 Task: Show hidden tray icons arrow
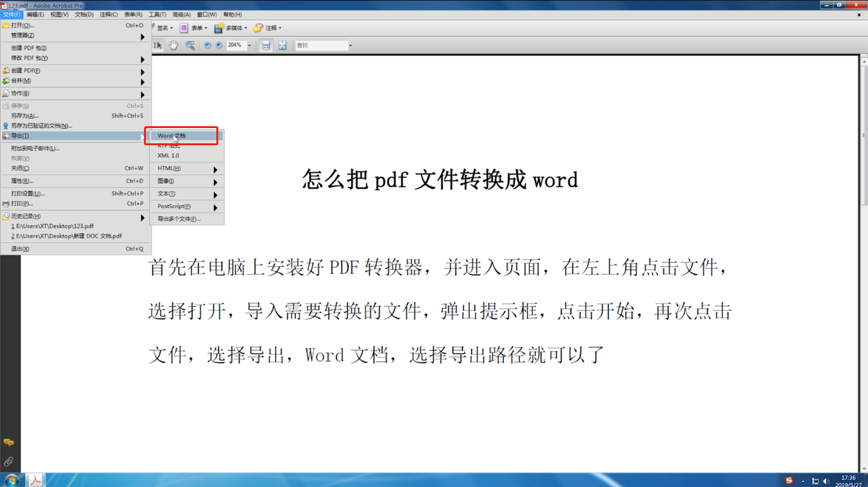803,481
